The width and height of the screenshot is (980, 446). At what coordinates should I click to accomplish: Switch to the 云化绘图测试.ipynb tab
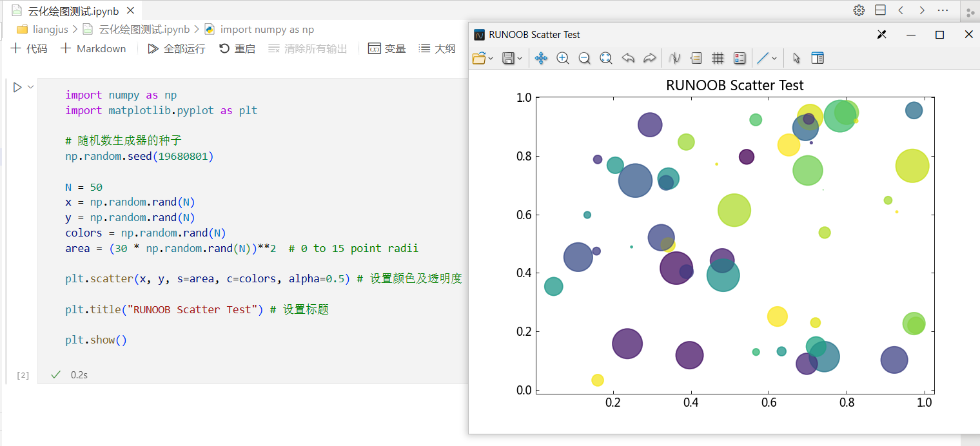(73, 11)
